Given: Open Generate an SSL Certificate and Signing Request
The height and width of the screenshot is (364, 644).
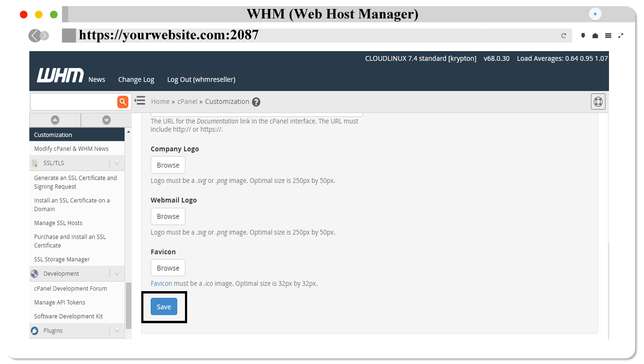Looking at the screenshot, I should pyautogui.click(x=76, y=182).
